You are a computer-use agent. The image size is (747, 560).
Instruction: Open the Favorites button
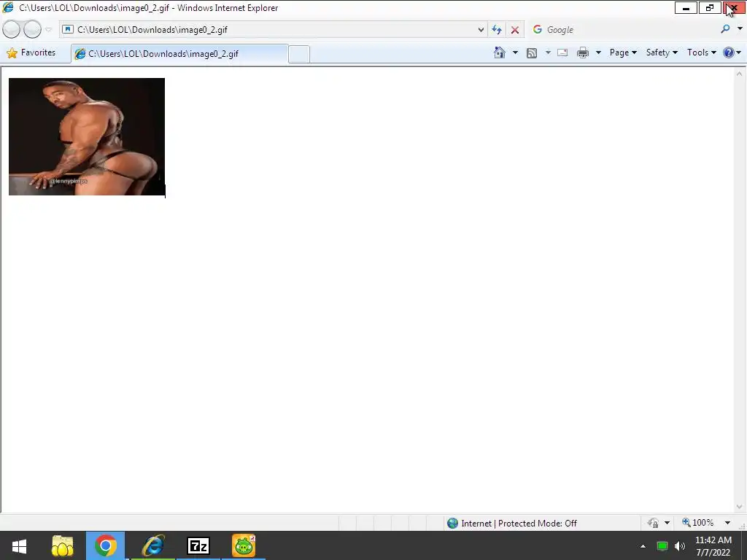pyautogui.click(x=31, y=52)
